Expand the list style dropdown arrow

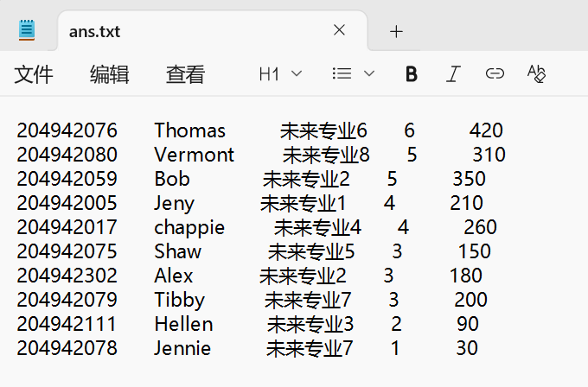[369, 73]
